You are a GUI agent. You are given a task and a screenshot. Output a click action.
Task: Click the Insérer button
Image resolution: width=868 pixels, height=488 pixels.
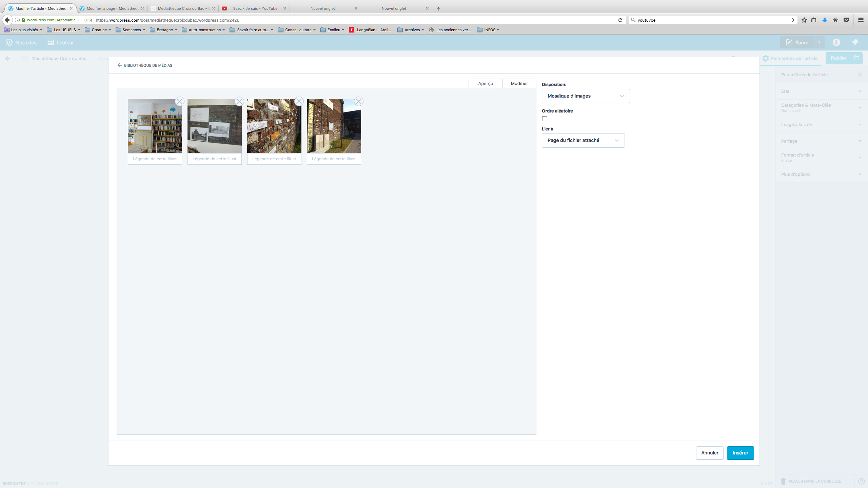(740, 453)
